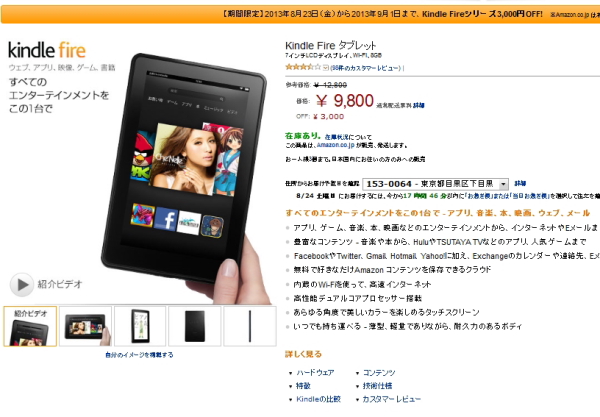Click 自分のイメージを掲載する link
Image resolution: width=600 pixels, height=417 pixels.
pos(139,355)
